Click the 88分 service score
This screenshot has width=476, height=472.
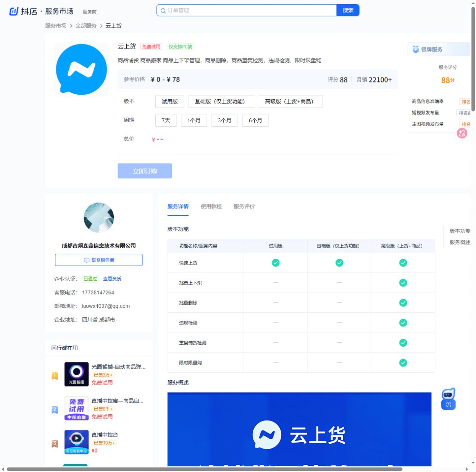coord(448,80)
